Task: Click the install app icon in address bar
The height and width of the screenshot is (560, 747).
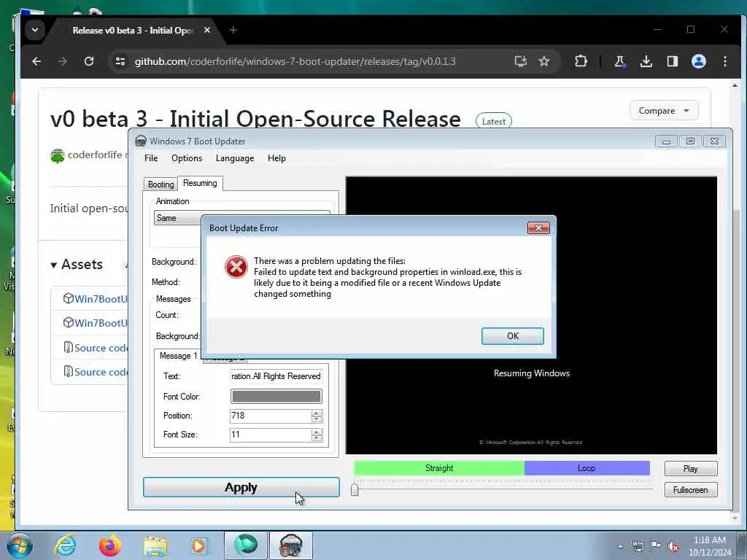Action: (521, 61)
